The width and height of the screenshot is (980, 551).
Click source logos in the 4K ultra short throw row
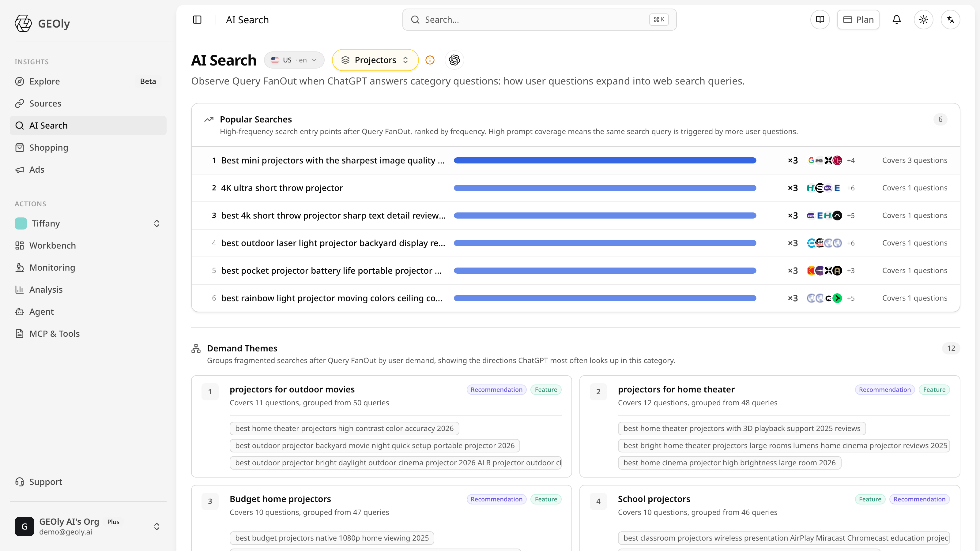(824, 188)
